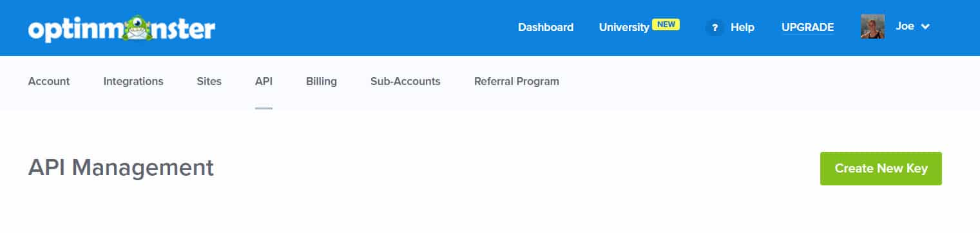Open the Integrations tab
This screenshot has height=233, width=980.
pyautogui.click(x=133, y=82)
